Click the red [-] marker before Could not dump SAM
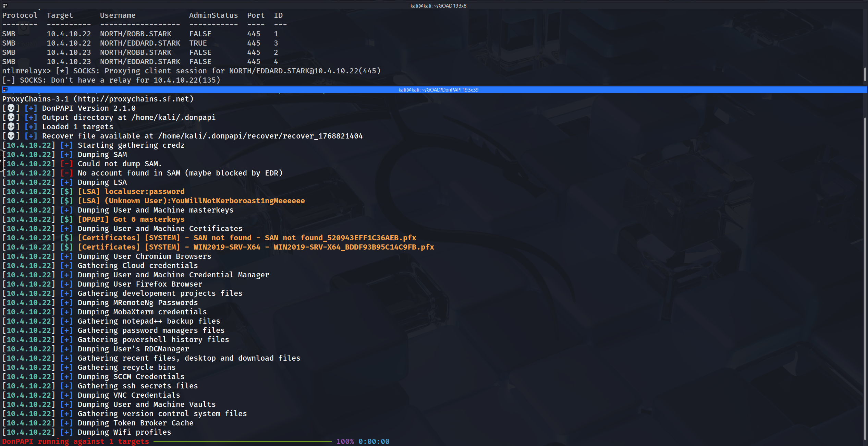868x446 pixels. [66, 164]
